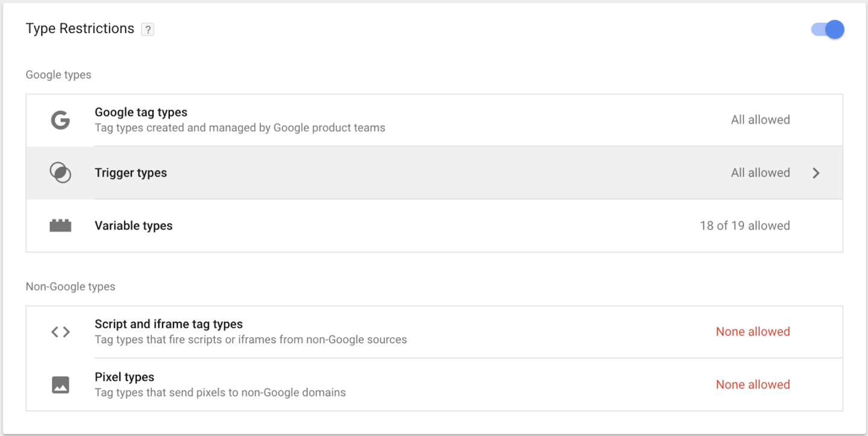Click "None allowed" for Script and iframe types

753,332
